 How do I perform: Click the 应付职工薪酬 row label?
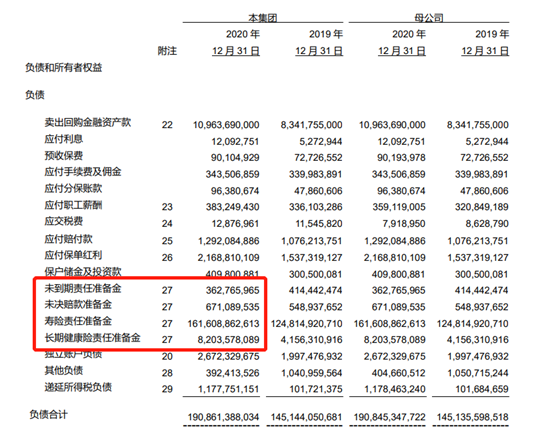coord(73,205)
